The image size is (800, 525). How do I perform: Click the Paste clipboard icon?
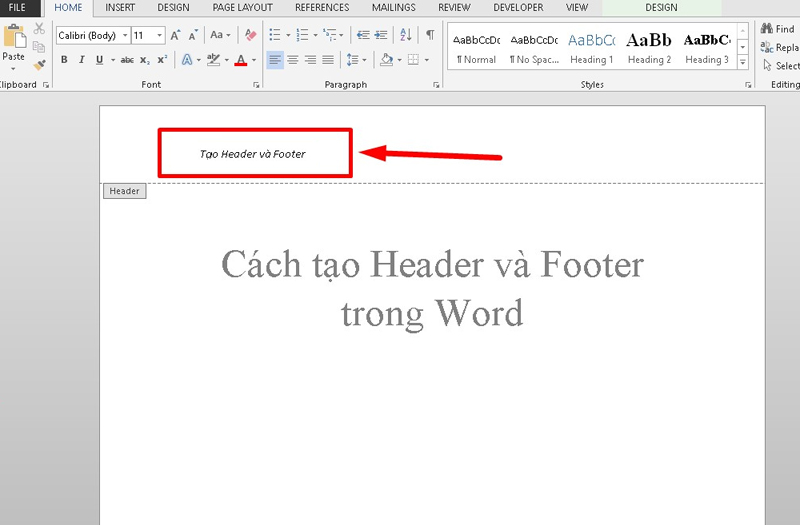[x=14, y=37]
